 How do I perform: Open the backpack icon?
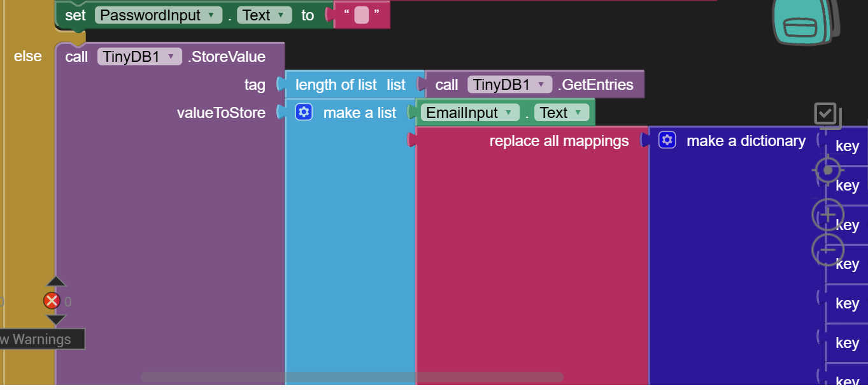coord(804,23)
